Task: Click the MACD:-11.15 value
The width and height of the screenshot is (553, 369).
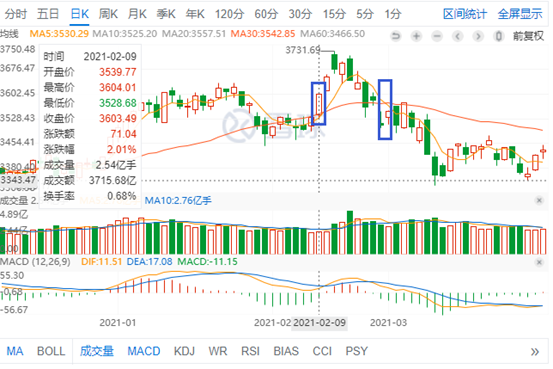Action: pos(207,262)
